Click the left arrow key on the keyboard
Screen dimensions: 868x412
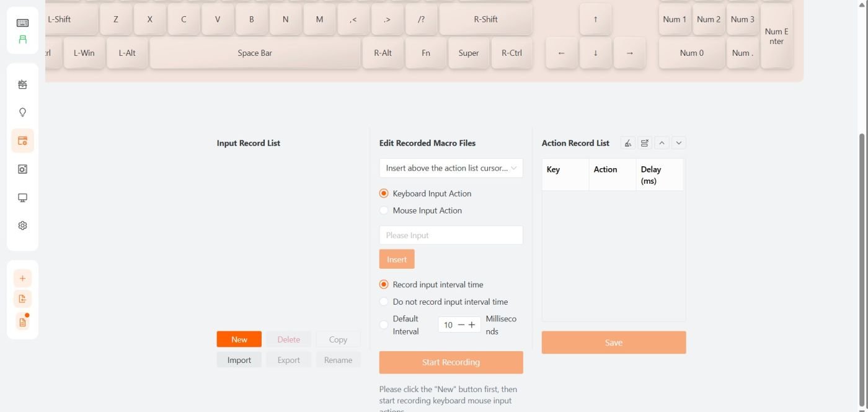562,53
